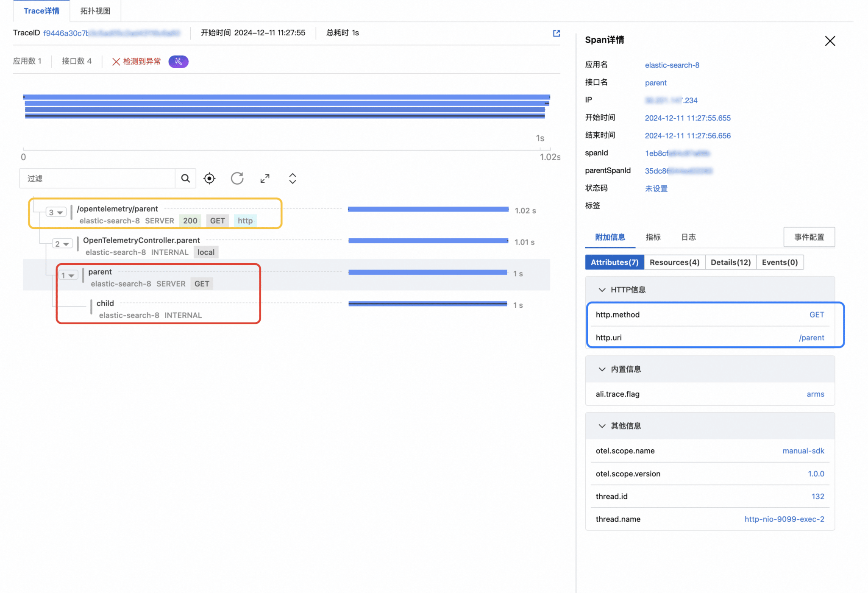The height and width of the screenshot is (593, 868).
Task: Click the purple AI diagnosis icon
Action: point(178,61)
